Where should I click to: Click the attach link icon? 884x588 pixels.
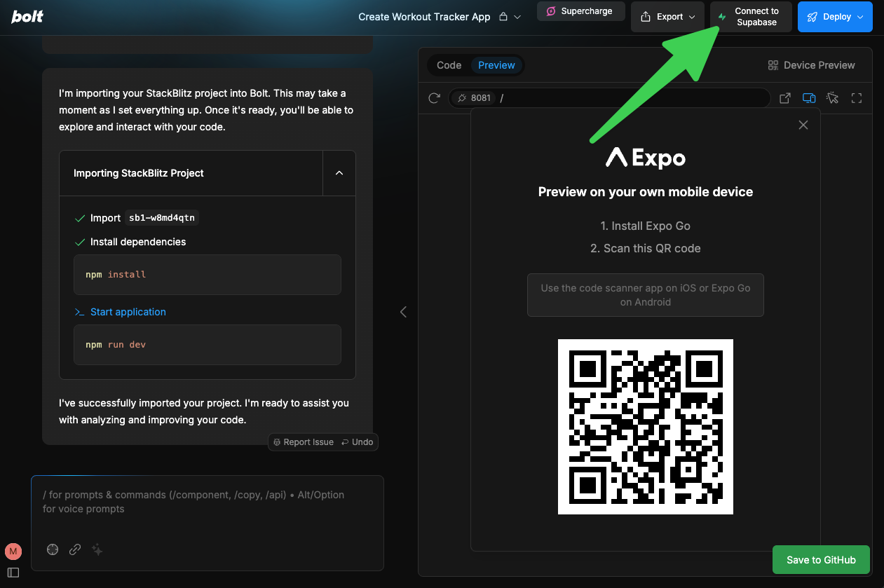pyautogui.click(x=75, y=550)
